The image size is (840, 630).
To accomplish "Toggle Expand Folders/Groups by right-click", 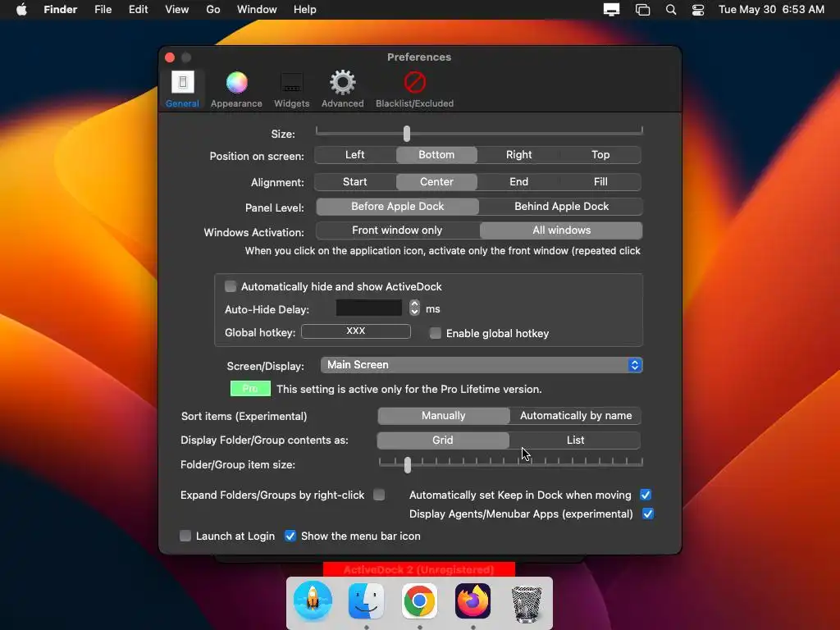I will (x=379, y=495).
